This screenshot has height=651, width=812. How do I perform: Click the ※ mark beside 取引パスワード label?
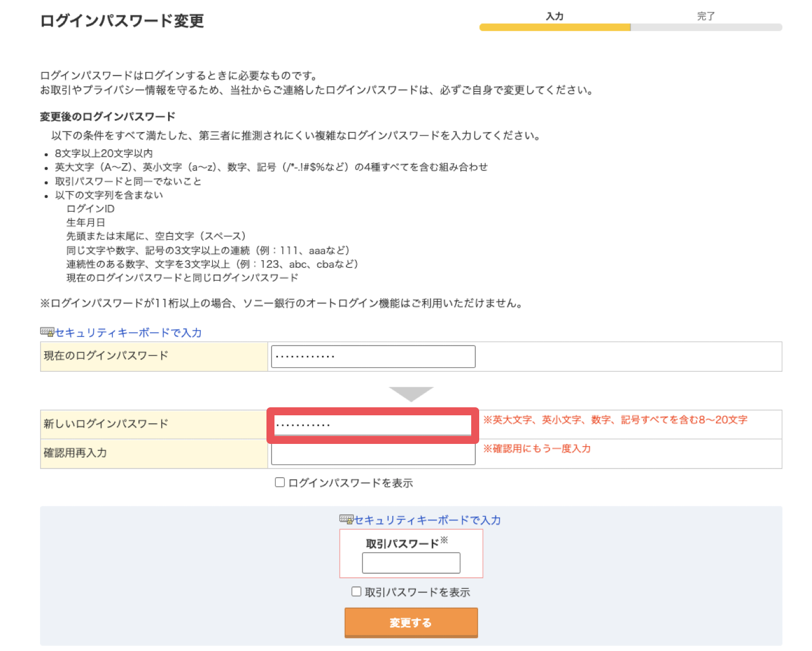coord(444,540)
